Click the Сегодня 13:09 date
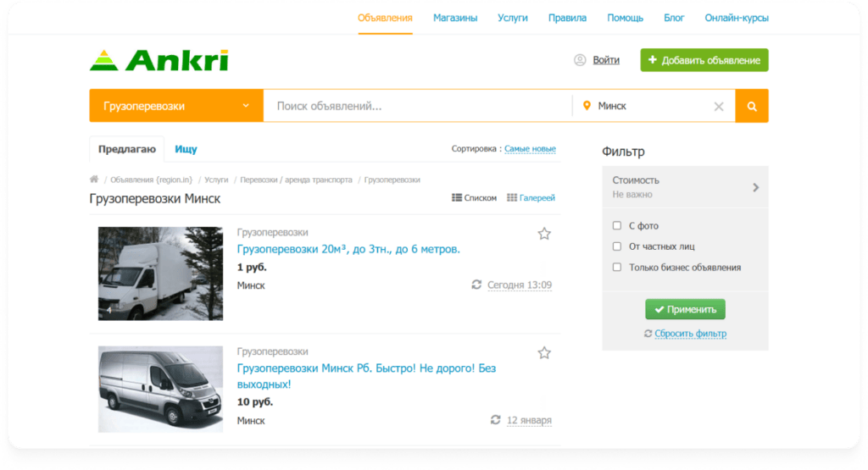Screen dimensions: 868x470 tap(520, 285)
